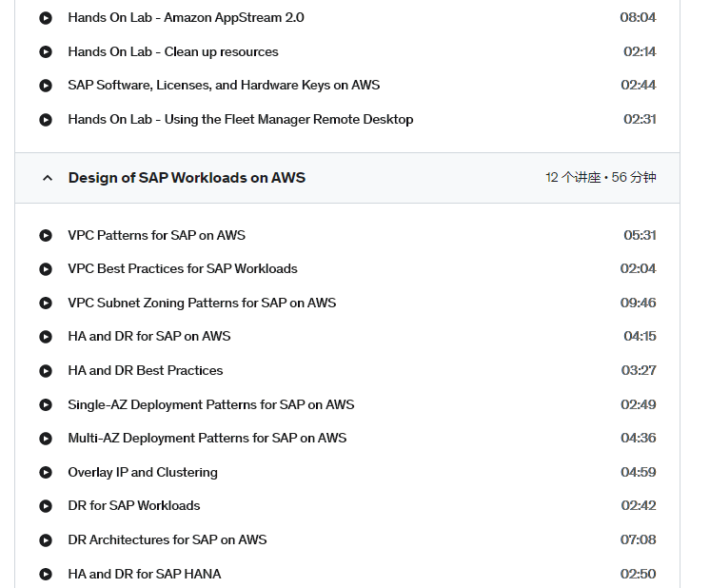Screen dimensions: 710x588
Task: Click play icon beside DR Architectures for SAP on AWS
Action: (x=46, y=540)
